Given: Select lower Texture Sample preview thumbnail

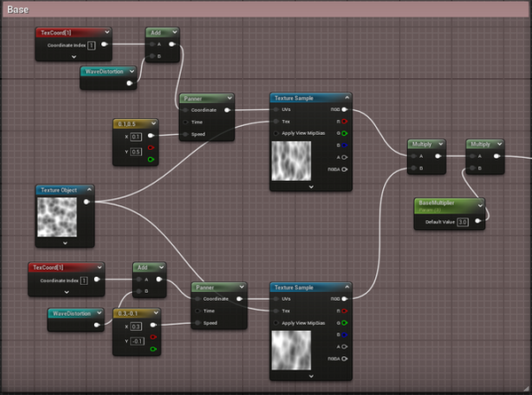Looking at the screenshot, I should pyautogui.click(x=292, y=350).
